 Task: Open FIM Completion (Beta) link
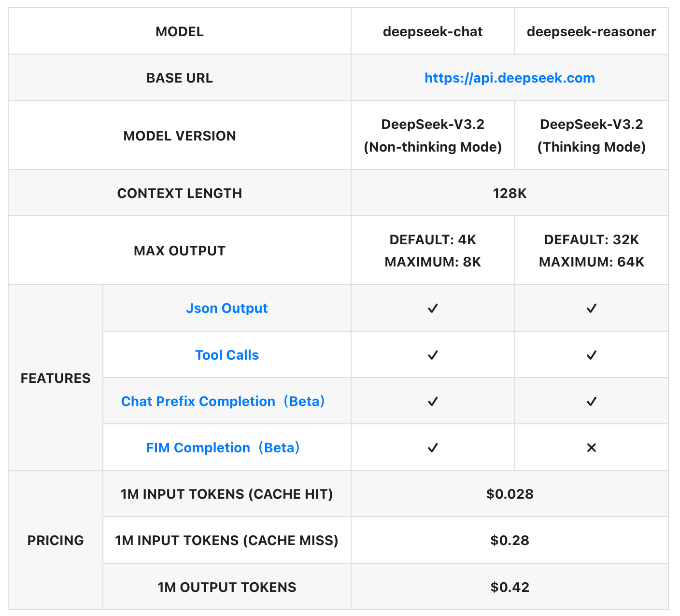(x=223, y=448)
